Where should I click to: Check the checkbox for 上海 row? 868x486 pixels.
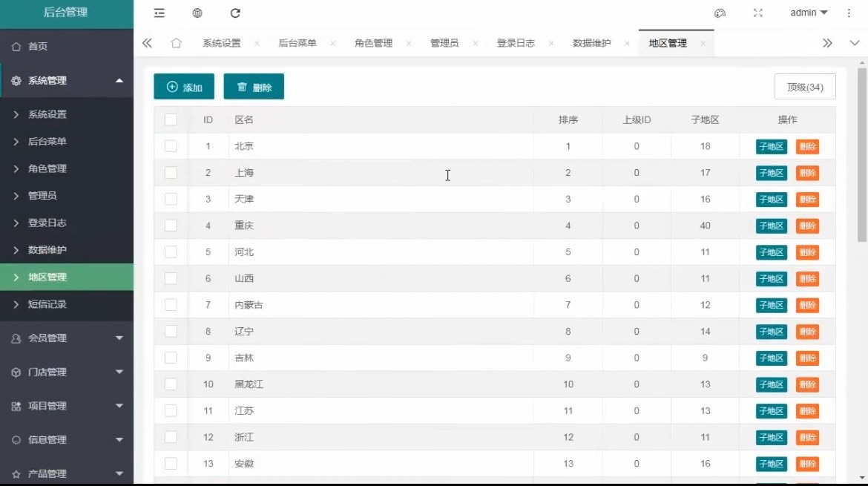pos(171,173)
